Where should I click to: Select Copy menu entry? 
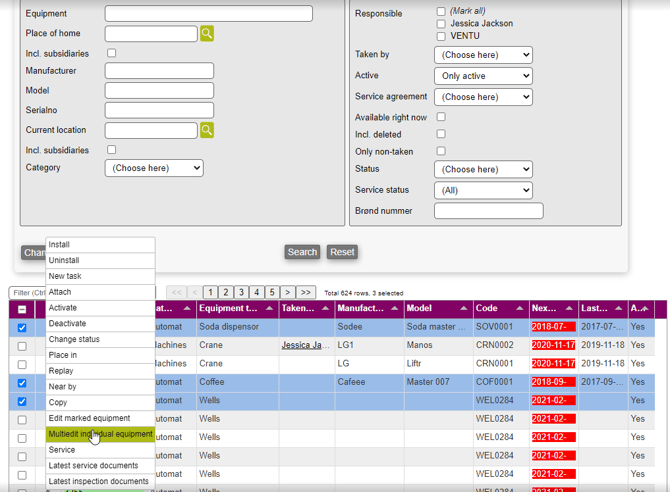pos(100,403)
